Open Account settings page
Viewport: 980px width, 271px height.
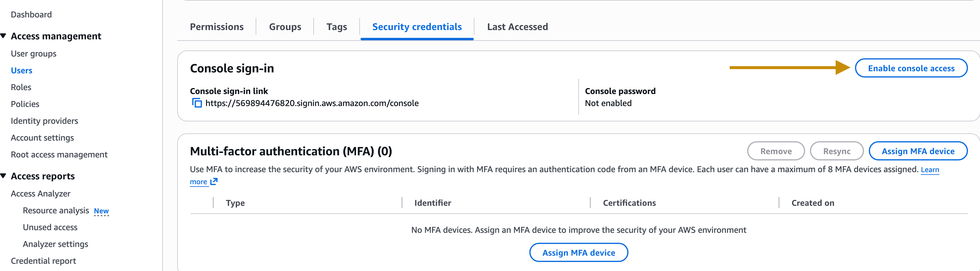(x=42, y=138)
